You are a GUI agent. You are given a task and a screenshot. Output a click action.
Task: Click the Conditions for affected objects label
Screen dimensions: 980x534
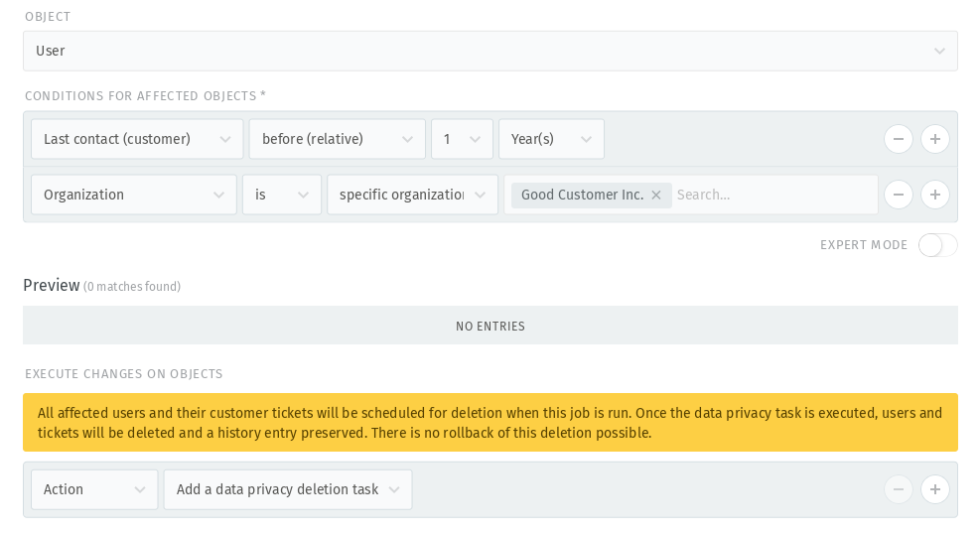tap(145, 95)
